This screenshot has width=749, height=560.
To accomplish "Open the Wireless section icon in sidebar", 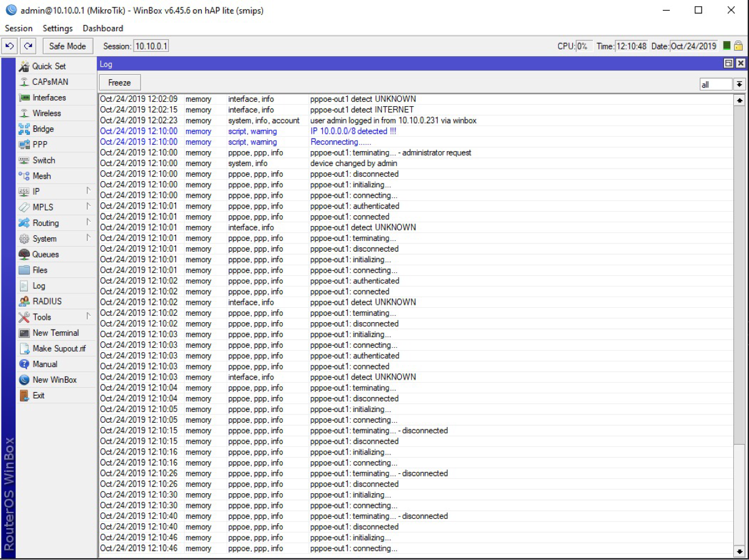I will coord(24,114).
